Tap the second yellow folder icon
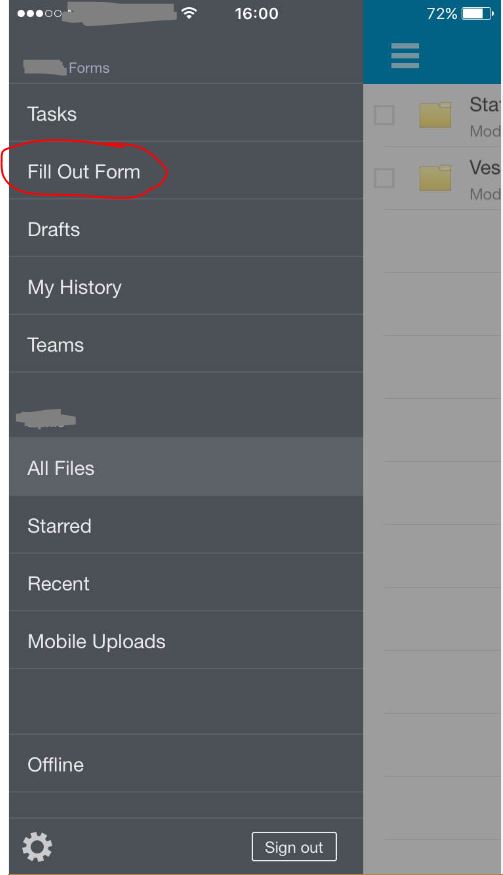This screenshot has width=503, height=875. point(435,178)
